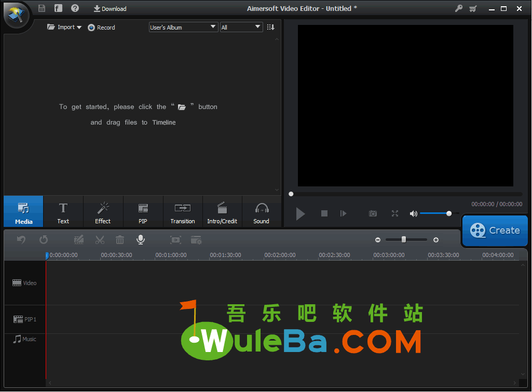532x392 pixels.
Task: Switch to the Sound tab
Action: point(261,211)
